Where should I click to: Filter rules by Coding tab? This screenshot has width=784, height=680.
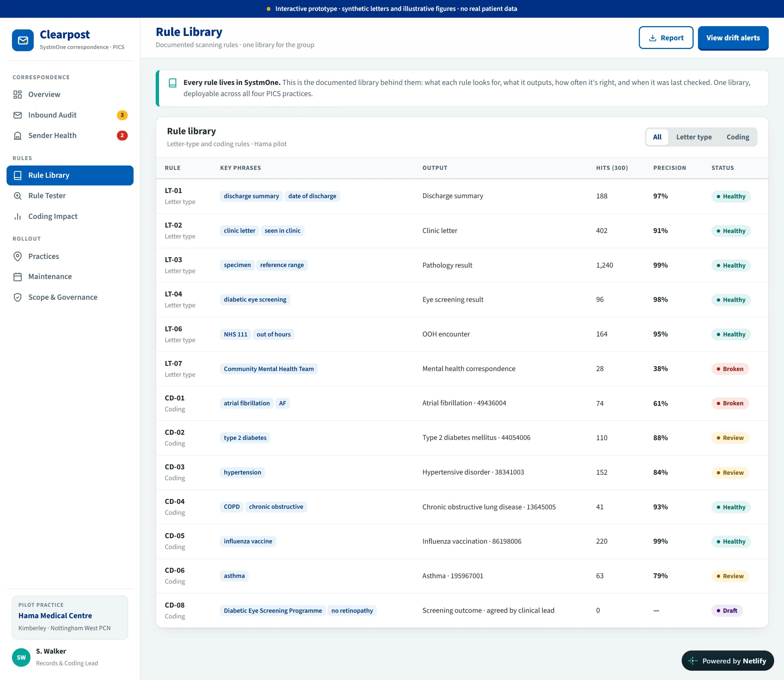tap(738, 137)
